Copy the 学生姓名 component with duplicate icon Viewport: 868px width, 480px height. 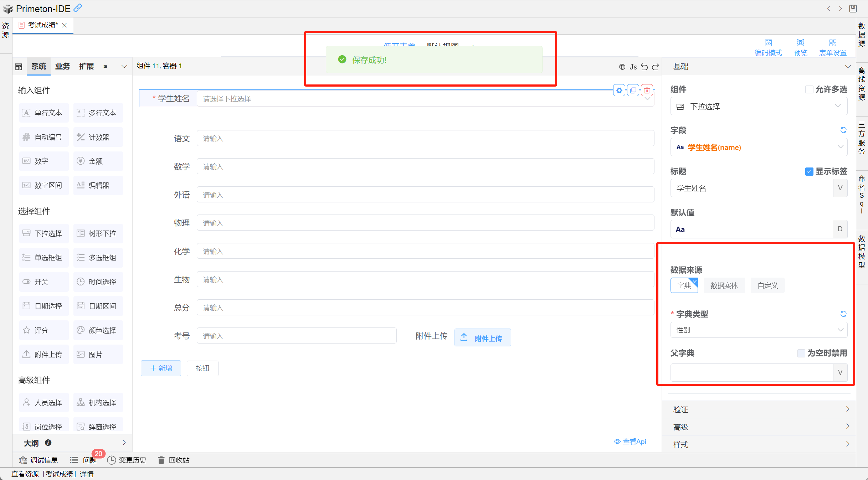pos(633,91)
